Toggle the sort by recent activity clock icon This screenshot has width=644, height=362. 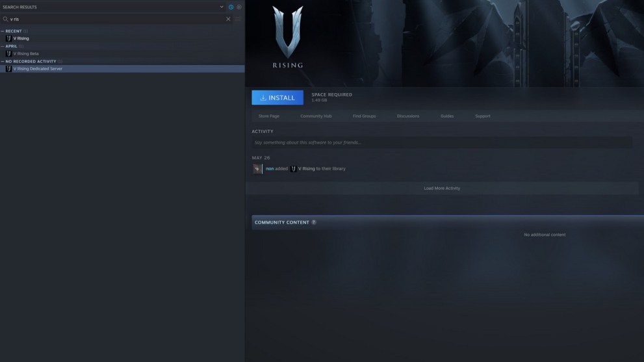coord(231,7)
